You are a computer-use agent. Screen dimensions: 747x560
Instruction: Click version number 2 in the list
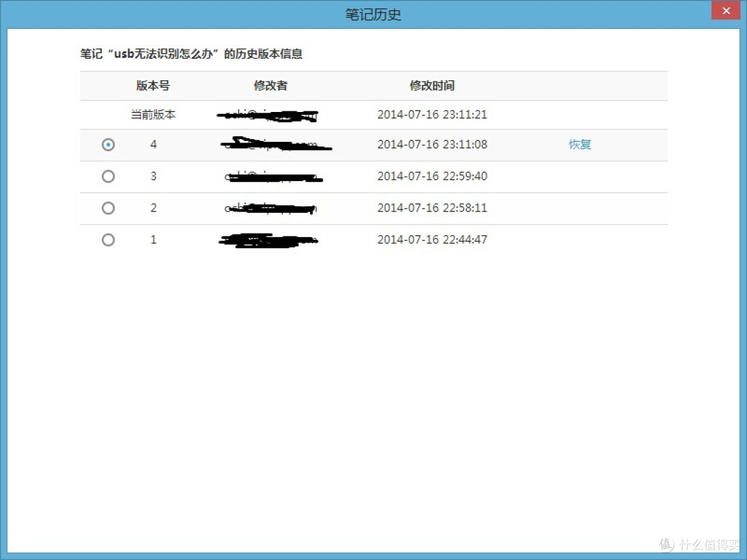154,208
